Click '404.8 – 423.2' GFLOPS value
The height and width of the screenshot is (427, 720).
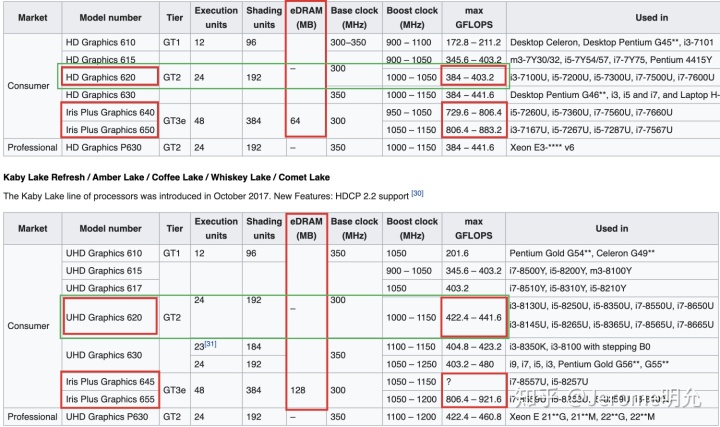(473, 347)
